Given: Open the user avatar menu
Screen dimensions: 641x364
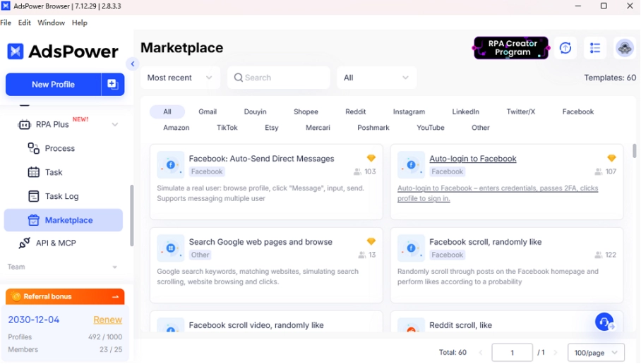Looking at the screenshot, I should pyautogui.click(x=624, y=48).
